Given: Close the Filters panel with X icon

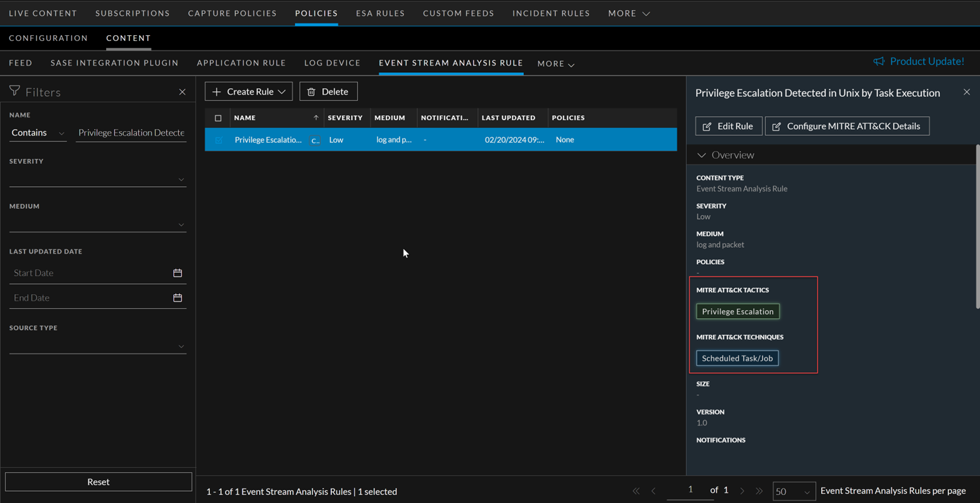Looking at the screenshot, I should (182, 92).
